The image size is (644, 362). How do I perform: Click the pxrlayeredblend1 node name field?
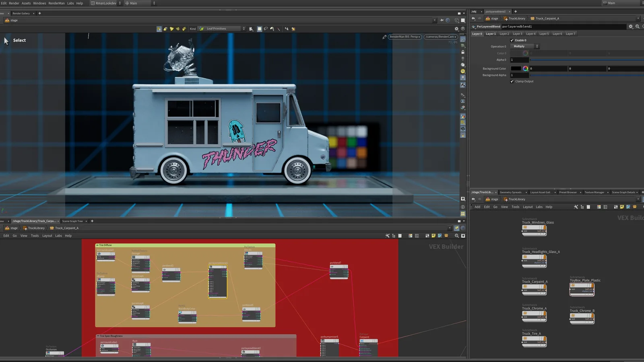click(x=563, y=27)
